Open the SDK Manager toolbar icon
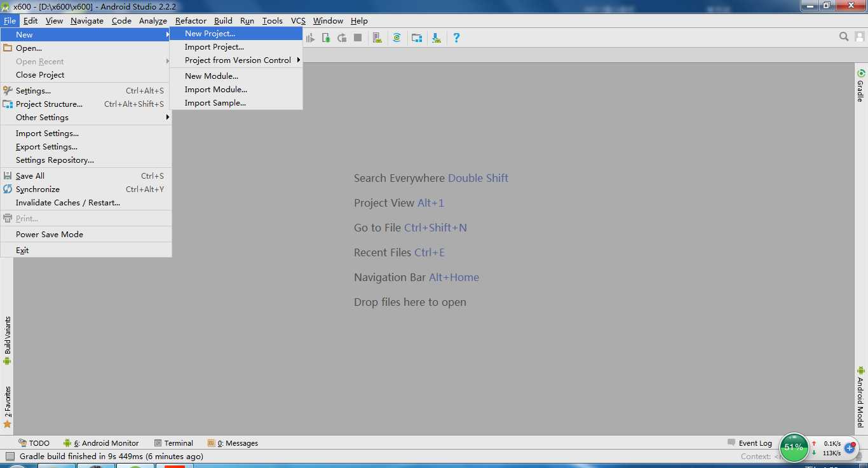Image resolution: width=868 pixels, height=468 pixels. pyautogui.click(x=437, y=38)
